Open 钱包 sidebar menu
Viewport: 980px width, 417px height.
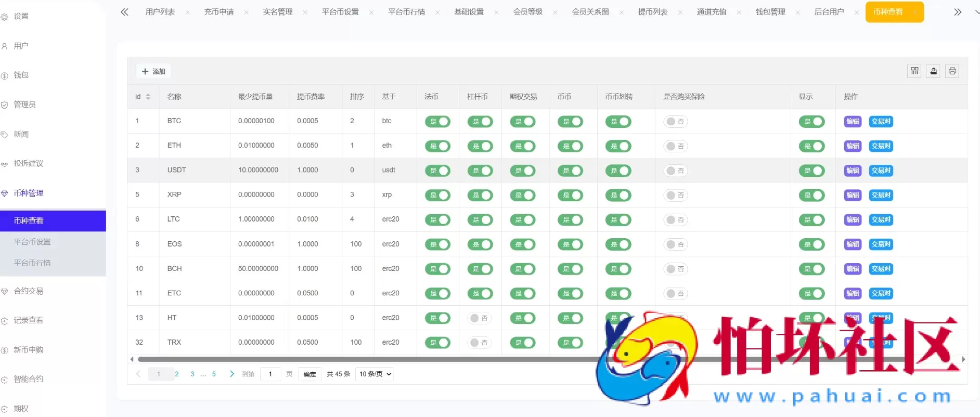21,75
